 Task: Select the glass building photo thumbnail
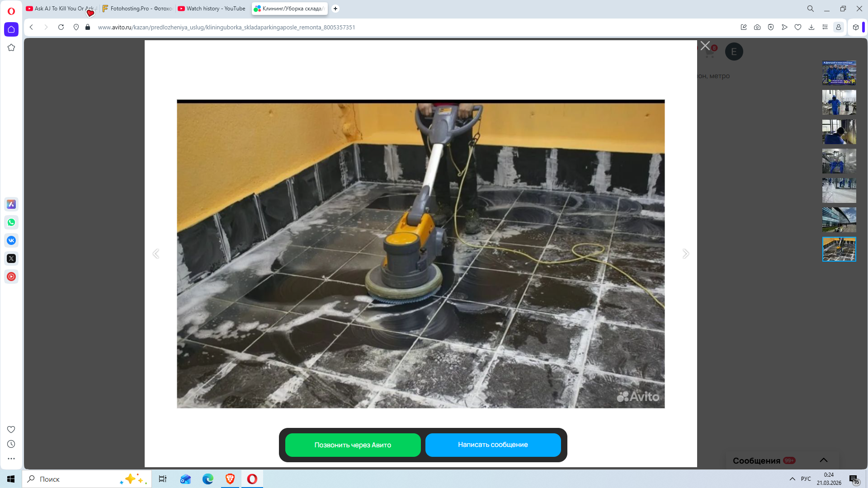[x=839, y=220]
